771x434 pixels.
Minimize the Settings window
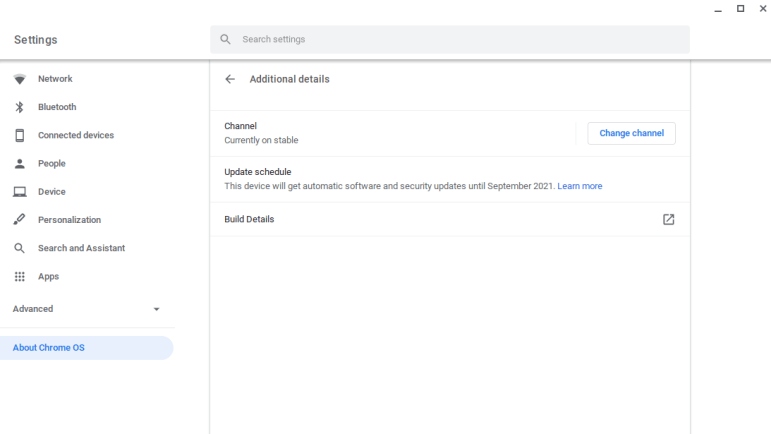(x=718, y=9)
